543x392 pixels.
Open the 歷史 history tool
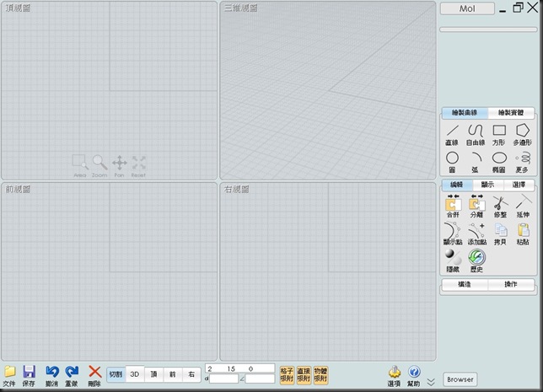[x=476, y=260]
